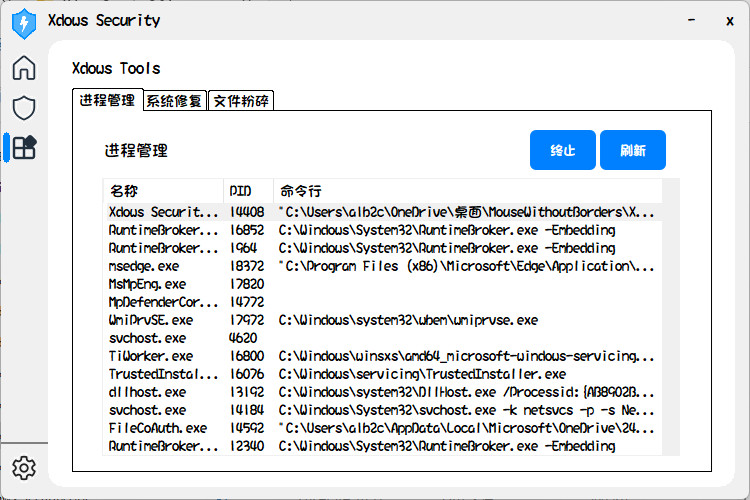This screenshot has height=500, width=750.
Task: Click the Xdows Security logo shield
Action: [24, 23]
